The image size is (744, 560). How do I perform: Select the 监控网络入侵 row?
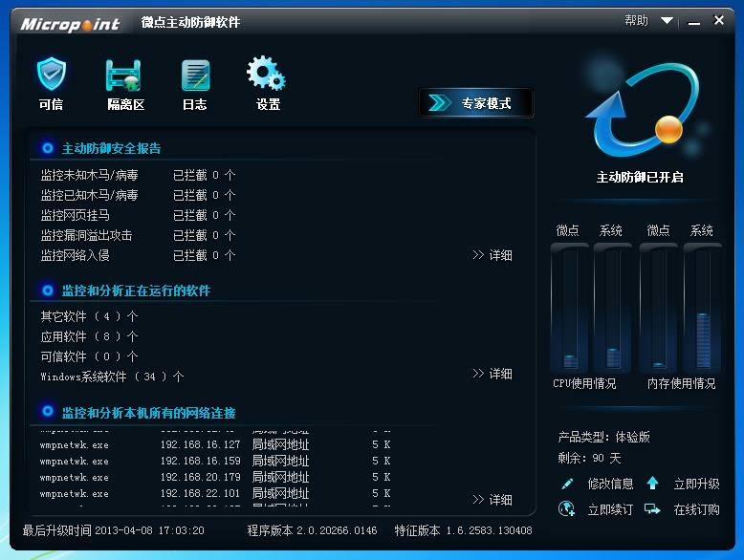(x=138, y=255)
